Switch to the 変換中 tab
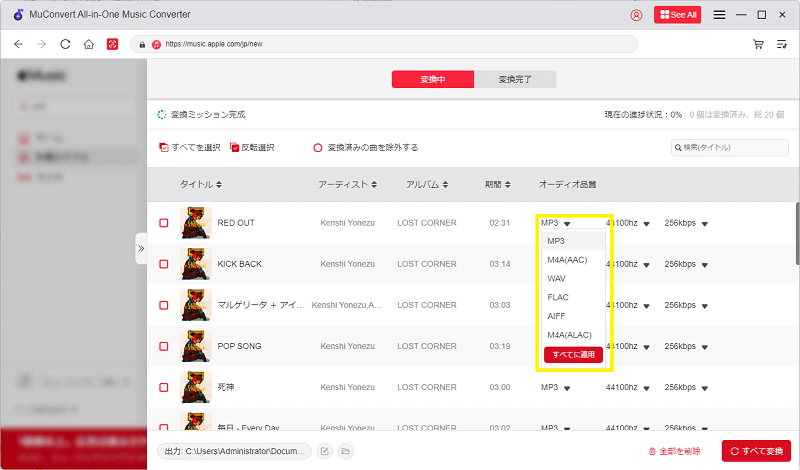 tap(433, 79)
